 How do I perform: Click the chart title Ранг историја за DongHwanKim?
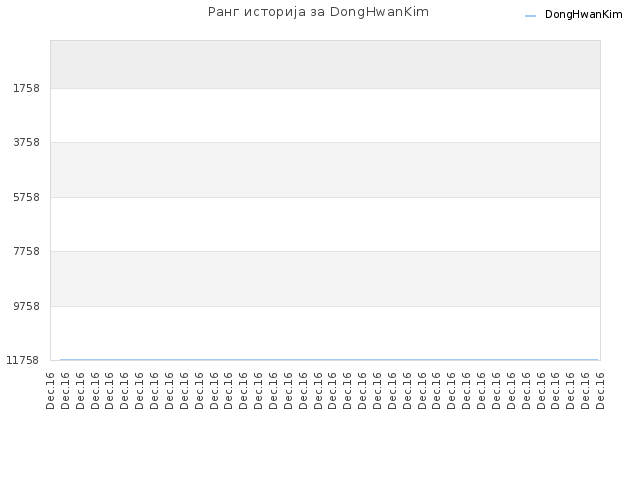[318, 12]
